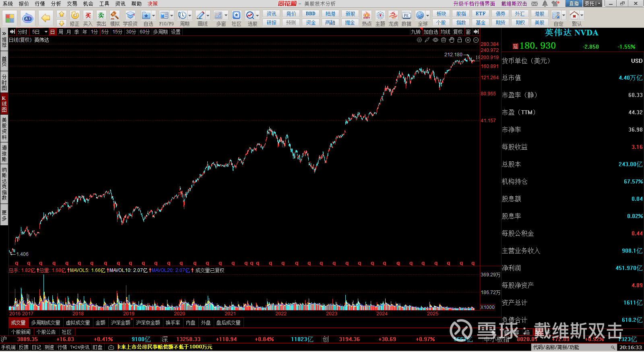Image resolution: width=644 pixels, height=352 pixels.
Task: Expand the 5日 period dropdown arrow
Action: point(46,32)
